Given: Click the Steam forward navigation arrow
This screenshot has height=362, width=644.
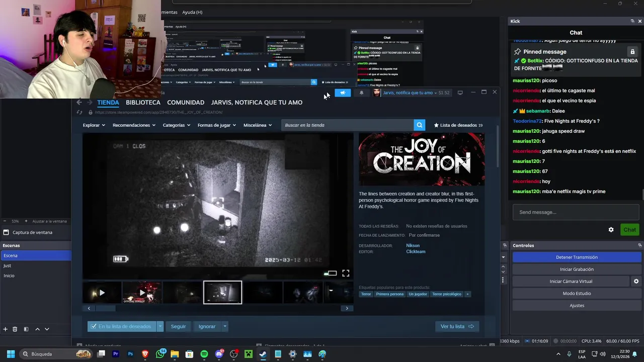Looking at the screenshot, I should point(90,102).
